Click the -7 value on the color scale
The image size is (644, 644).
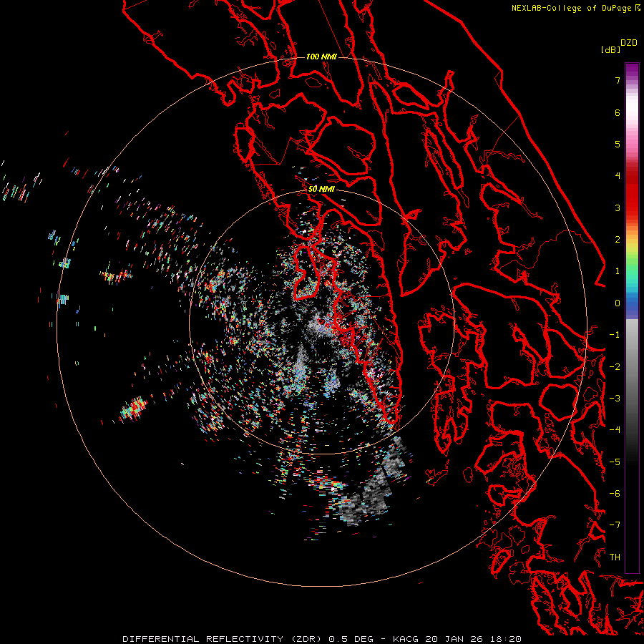coord(615,525)
